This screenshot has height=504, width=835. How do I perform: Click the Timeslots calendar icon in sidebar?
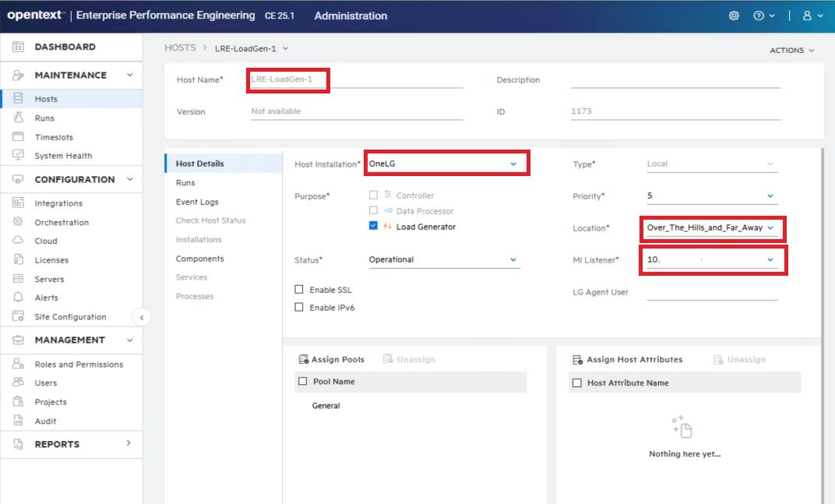tap(18, 137)
